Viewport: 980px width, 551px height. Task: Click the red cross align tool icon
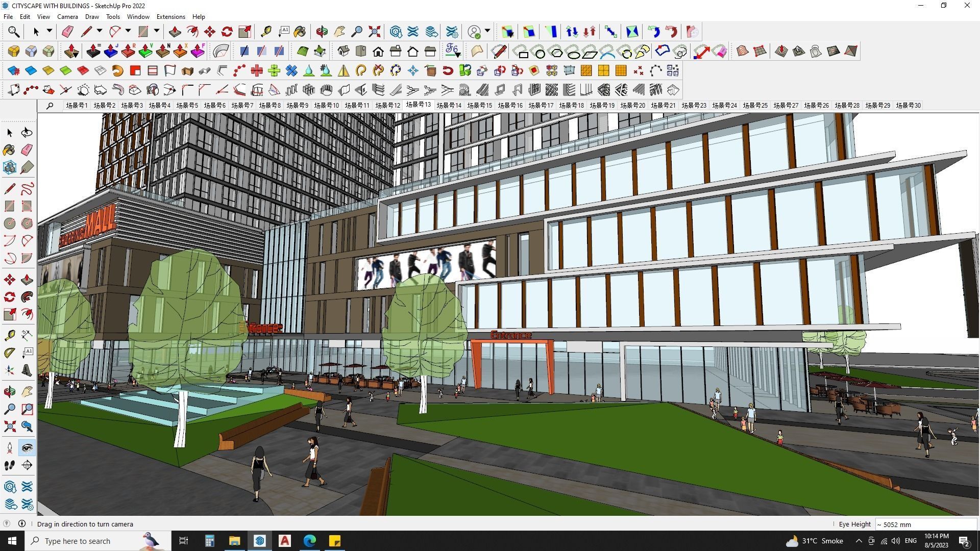pos(257,70)
